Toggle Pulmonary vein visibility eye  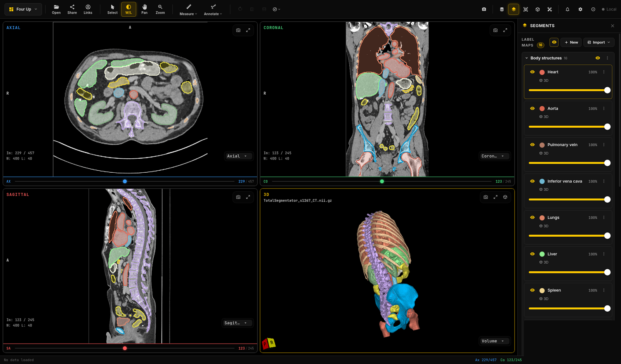pyautogui.click(x=533, y=145)
